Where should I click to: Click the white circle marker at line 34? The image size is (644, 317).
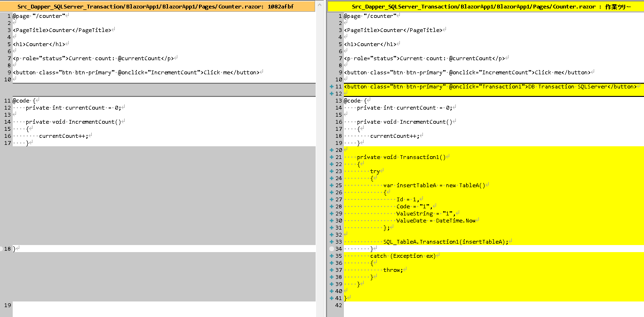click(x=332, y=249)
